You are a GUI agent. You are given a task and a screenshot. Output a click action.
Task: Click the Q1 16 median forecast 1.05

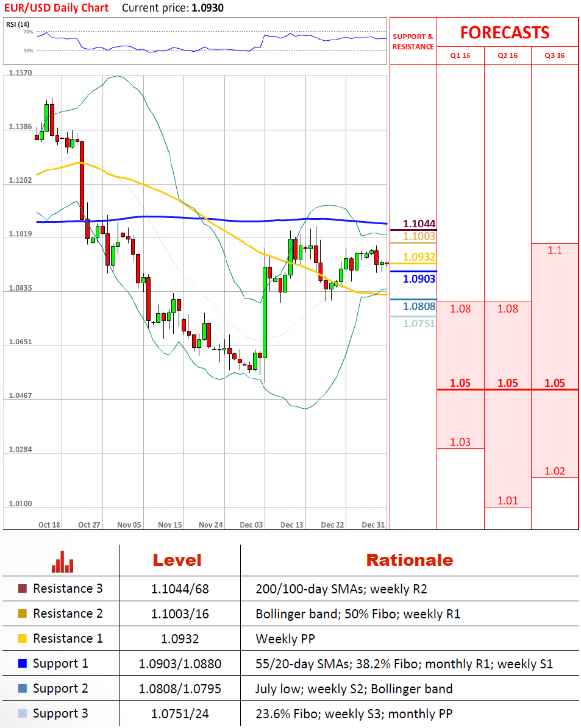[460, 383]
